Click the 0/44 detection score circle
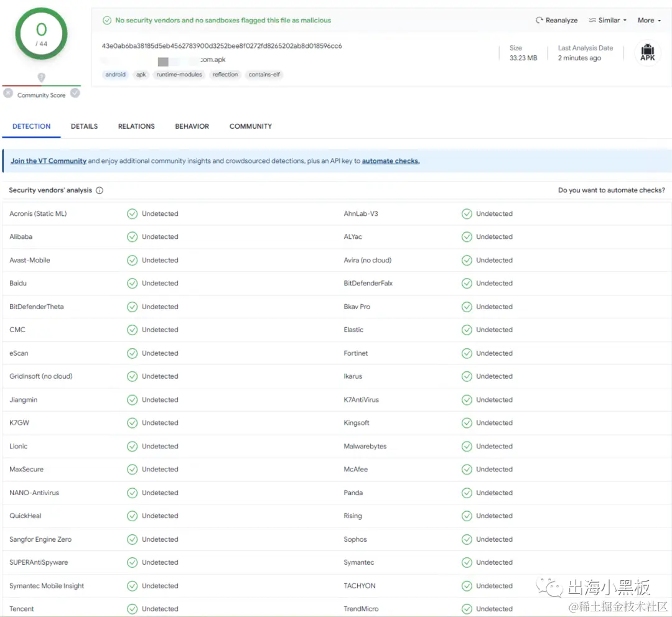The height and width of the screenshot is (617, 672). 41,34
